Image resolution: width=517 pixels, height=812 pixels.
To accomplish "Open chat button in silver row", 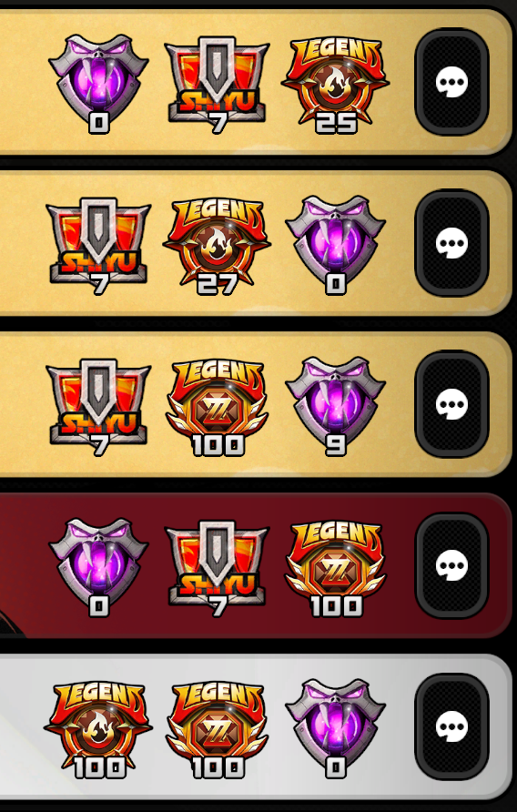I will 451,726.
